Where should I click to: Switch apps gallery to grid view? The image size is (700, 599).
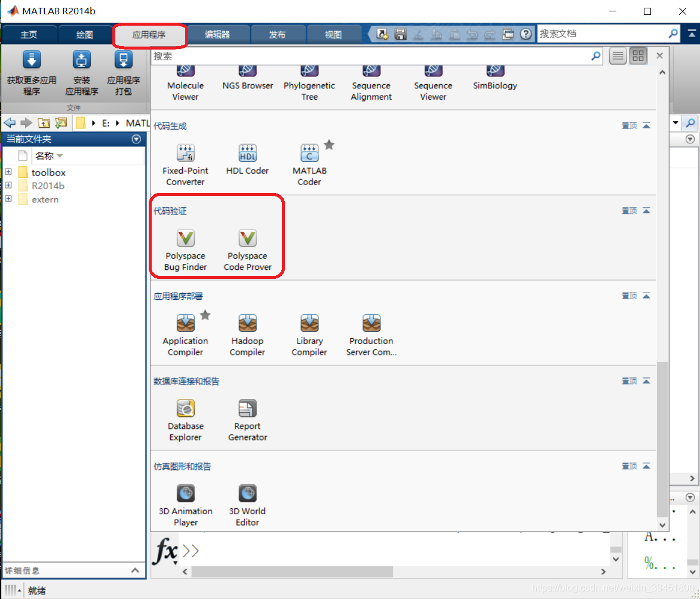(x=638, y=56)
